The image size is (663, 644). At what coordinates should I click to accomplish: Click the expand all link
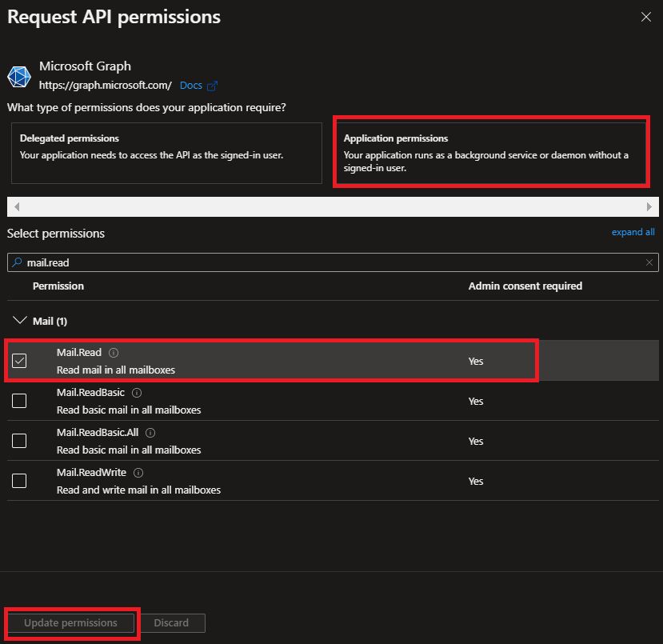633,232
